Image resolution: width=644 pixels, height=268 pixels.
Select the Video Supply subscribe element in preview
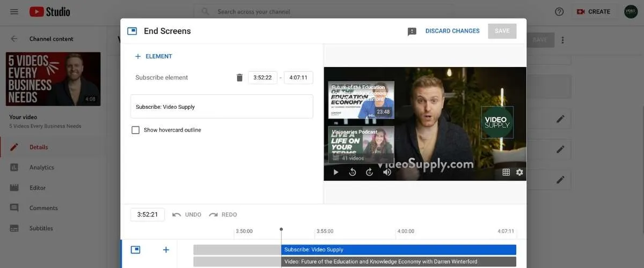click(x=497, y=122)
